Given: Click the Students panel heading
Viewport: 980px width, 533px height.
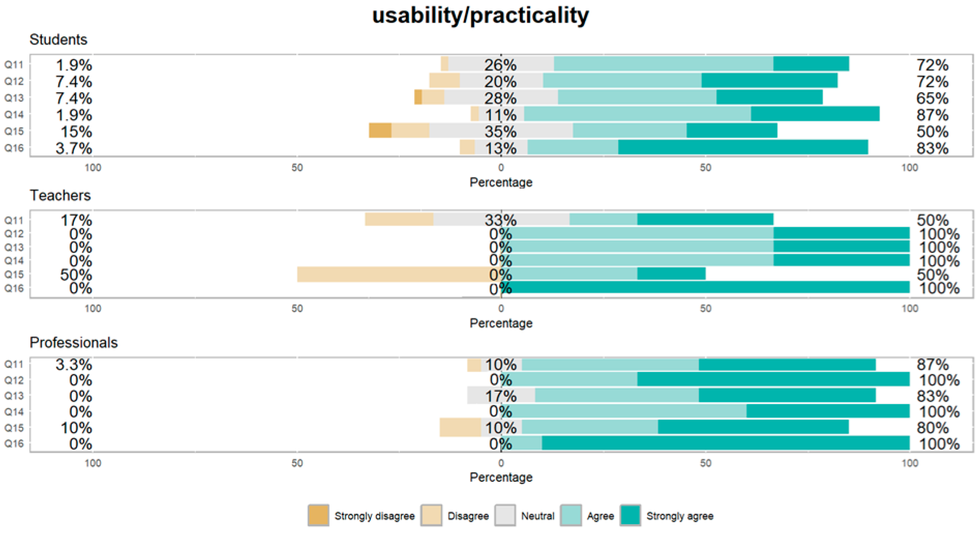Looking at the screenshot, I should (58, 39).
